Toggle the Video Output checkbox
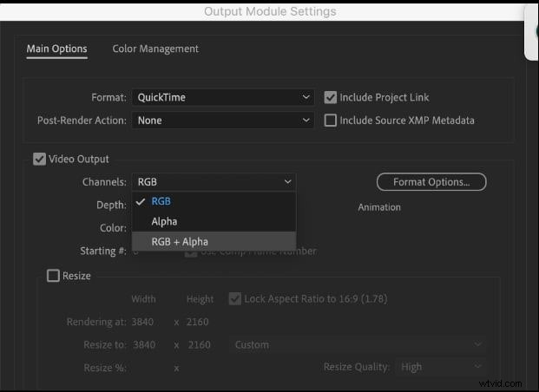This screenshot has height=392, width=539. (39, 159)
